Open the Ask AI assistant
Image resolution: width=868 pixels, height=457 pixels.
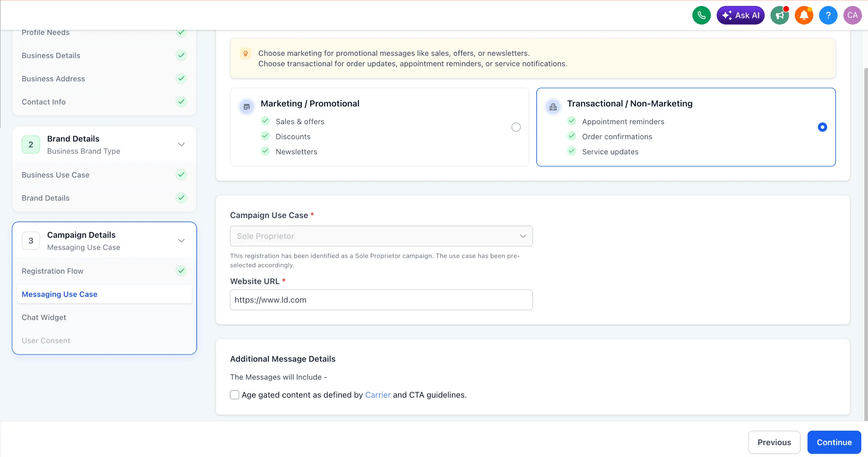740,15
